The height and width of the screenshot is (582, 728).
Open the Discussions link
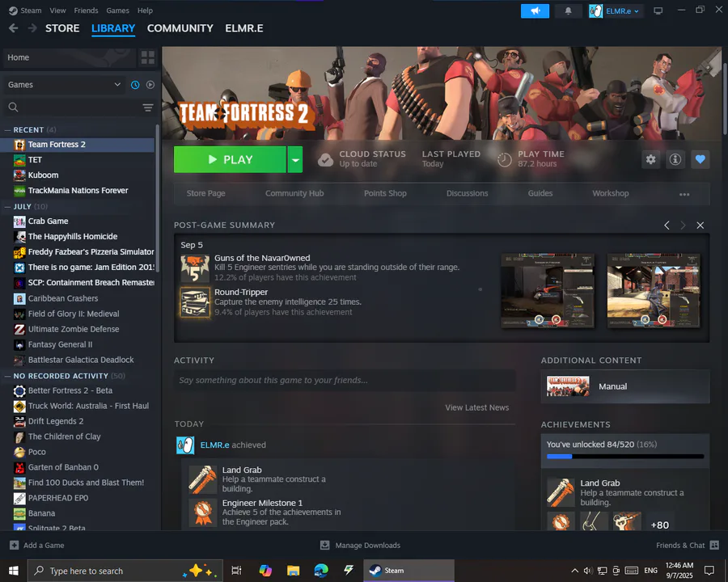click(467, 193)
